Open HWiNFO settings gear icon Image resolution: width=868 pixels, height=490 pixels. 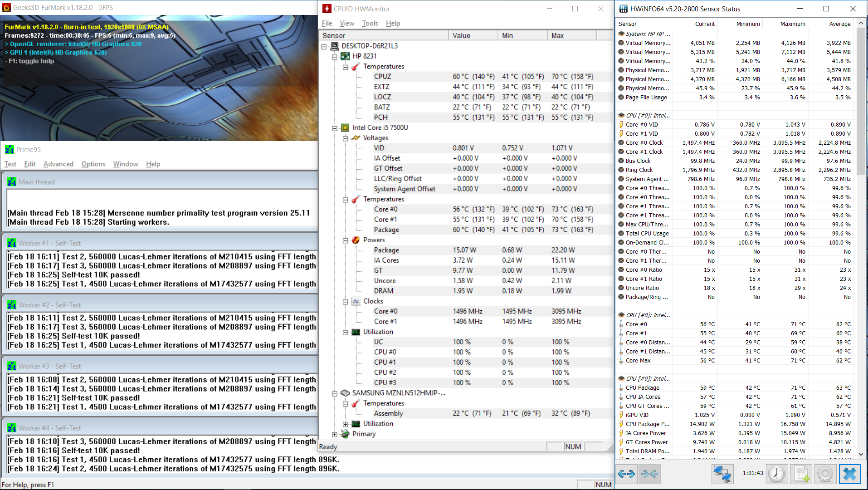(x=825, y=474)
